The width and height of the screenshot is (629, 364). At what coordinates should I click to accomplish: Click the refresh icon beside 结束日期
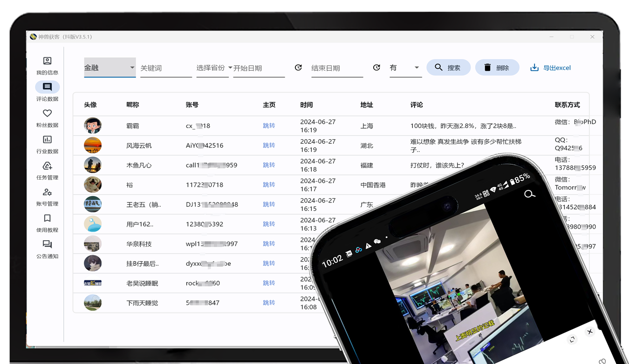[x=376, y=67]
